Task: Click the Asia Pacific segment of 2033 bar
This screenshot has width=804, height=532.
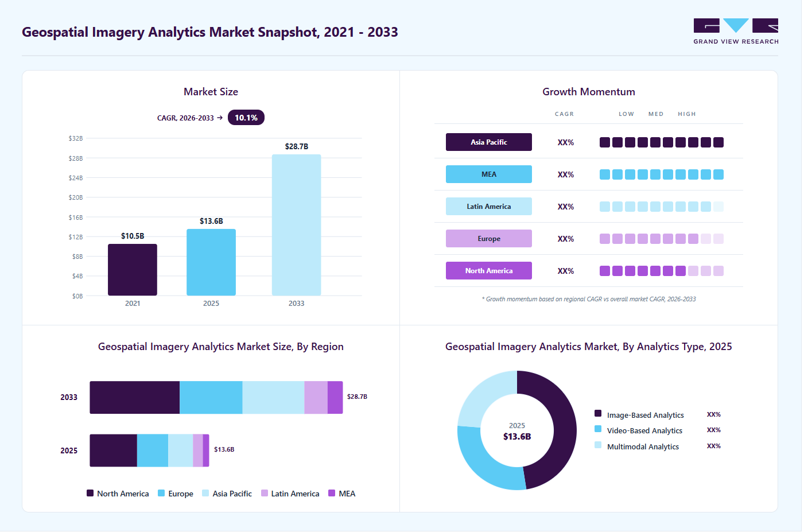Action: tap(273, 397)
